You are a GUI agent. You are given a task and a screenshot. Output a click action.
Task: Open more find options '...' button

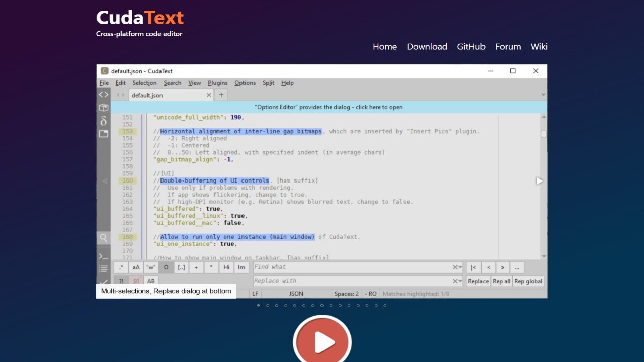point(517,267)
